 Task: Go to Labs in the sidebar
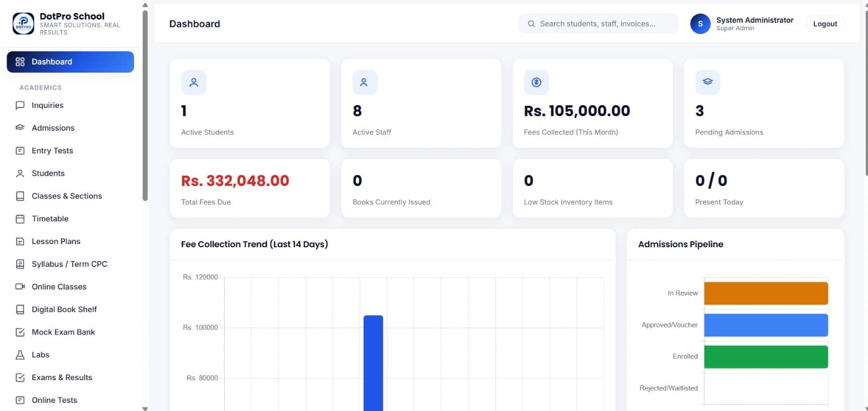[x=71, y=355]
